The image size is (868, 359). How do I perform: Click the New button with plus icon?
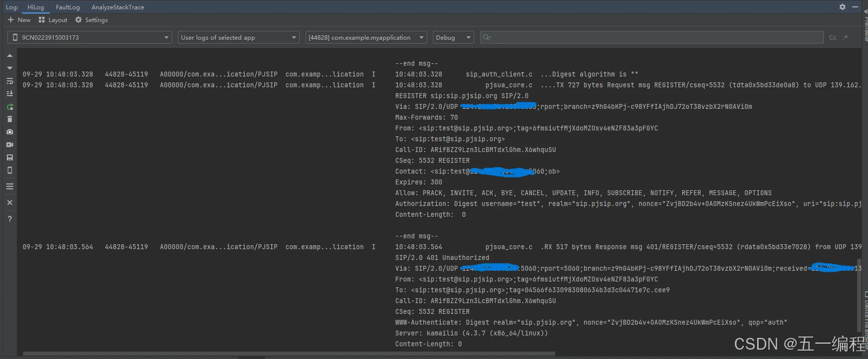pyautogui.click(x=19, y=20)
